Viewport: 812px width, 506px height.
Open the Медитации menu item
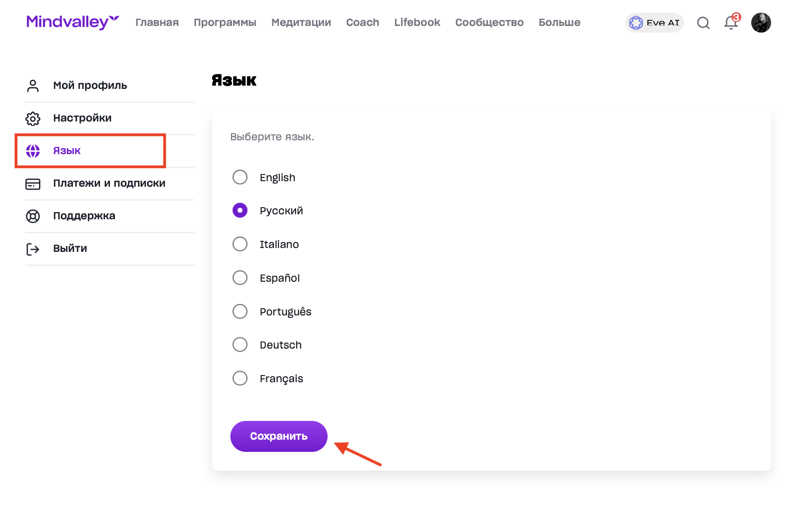(301, 23)
